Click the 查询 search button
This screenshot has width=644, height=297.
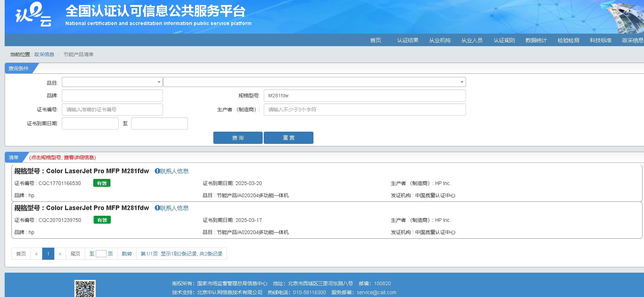pos(238,138)
